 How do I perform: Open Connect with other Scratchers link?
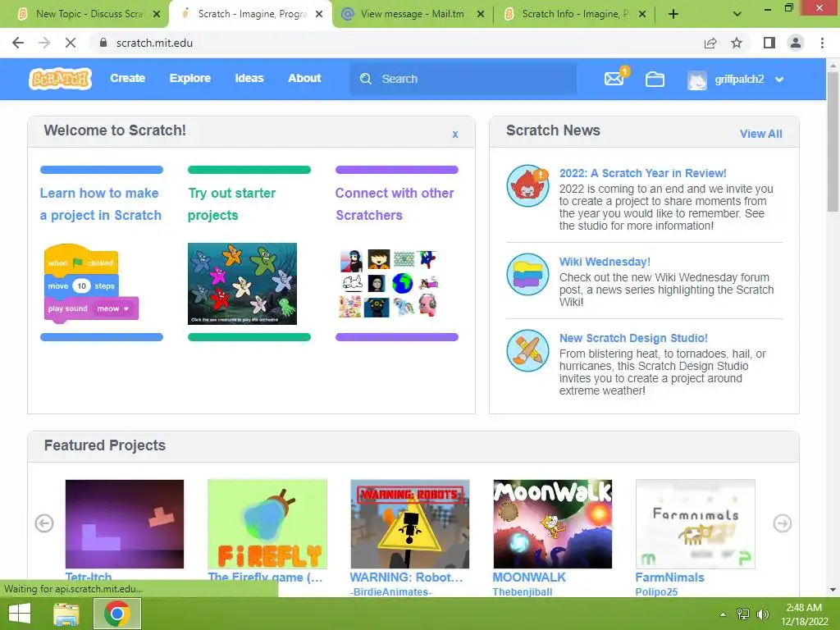pyautogui.click(x=395, y=204)
